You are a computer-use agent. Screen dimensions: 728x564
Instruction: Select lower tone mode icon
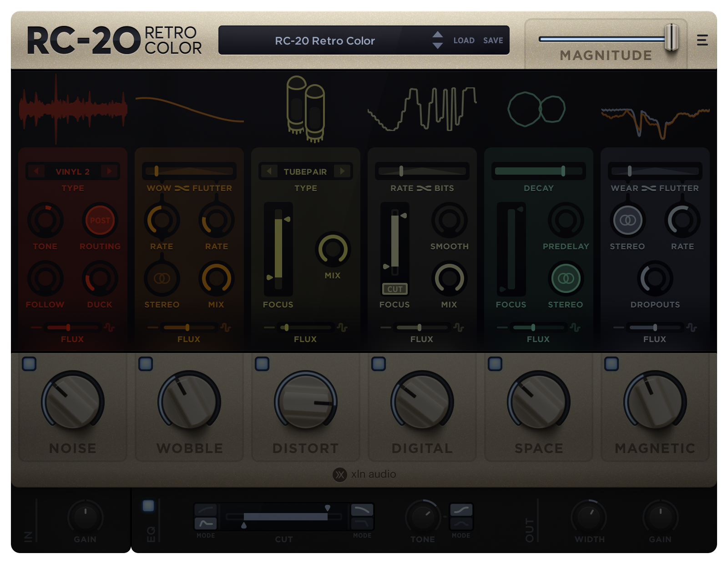(x=461, y=524)
